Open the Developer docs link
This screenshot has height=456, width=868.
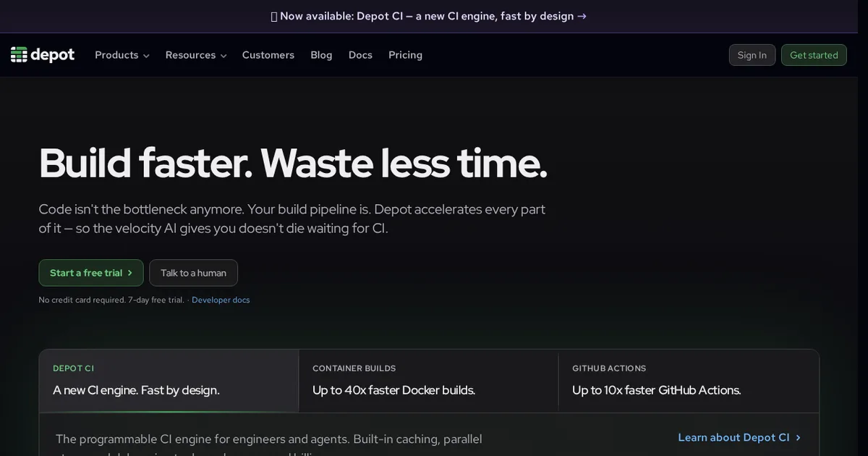point(221,300)
